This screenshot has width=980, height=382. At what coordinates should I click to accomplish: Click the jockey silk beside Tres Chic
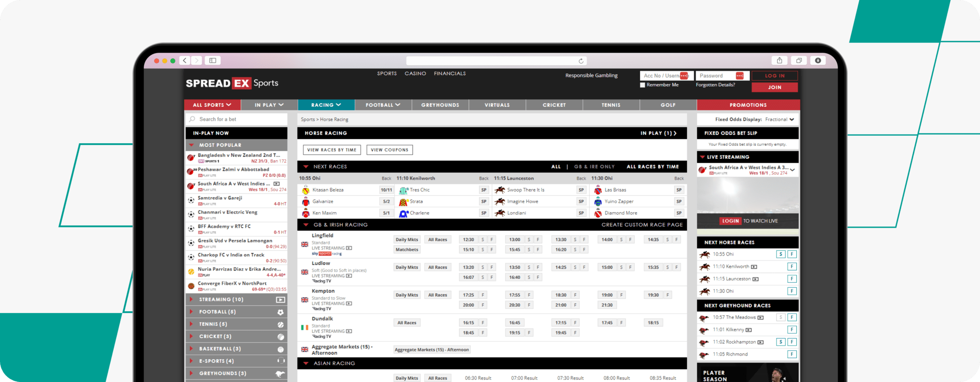coord(403,190)
